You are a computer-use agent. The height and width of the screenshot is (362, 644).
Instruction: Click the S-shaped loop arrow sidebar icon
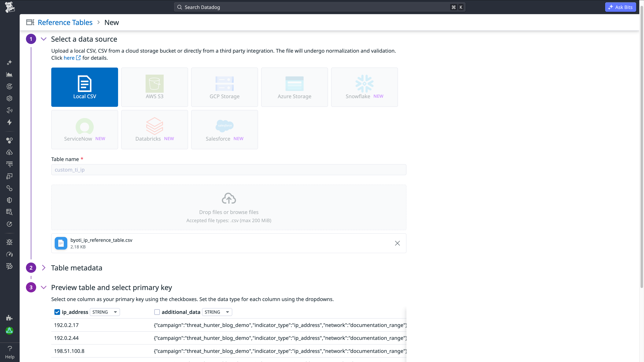point(9,188)
